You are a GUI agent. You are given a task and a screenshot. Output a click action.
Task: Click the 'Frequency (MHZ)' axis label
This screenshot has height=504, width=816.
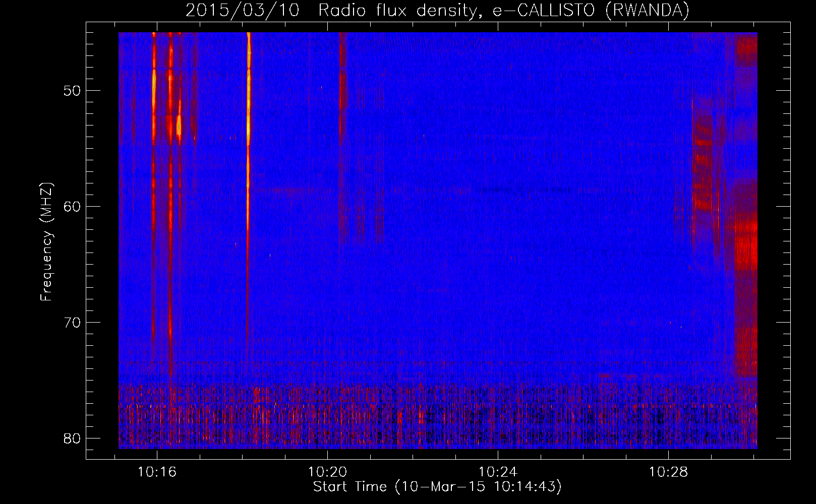pos(46,242)
